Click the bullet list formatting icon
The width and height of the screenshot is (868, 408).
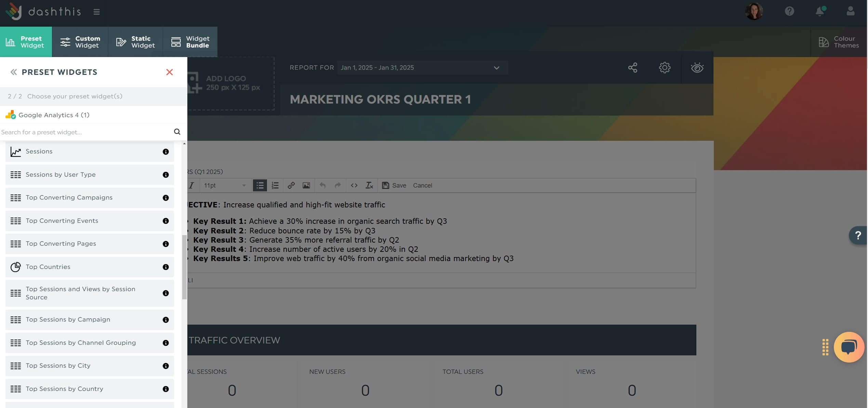tap(259, 185)
